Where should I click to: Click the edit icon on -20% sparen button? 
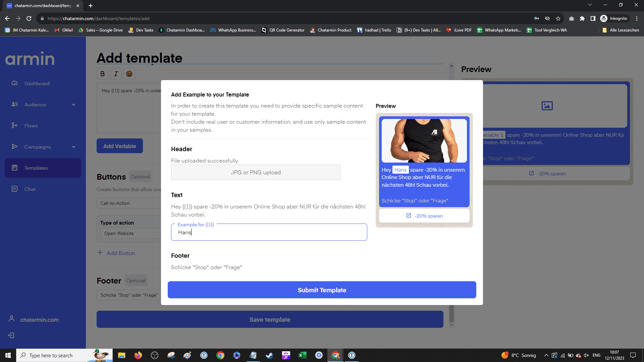408,216
